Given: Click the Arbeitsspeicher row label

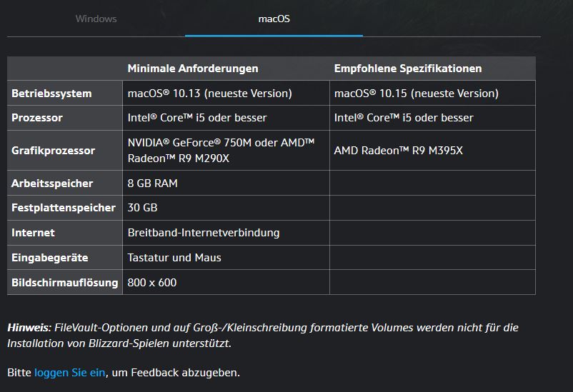Looking at the screenshot, I should point(52,183).
